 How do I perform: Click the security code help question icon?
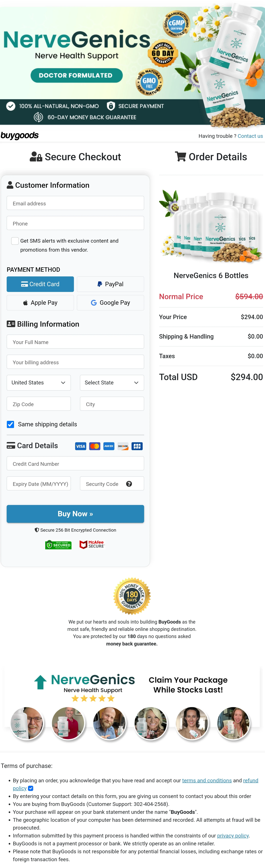point(129,484)
